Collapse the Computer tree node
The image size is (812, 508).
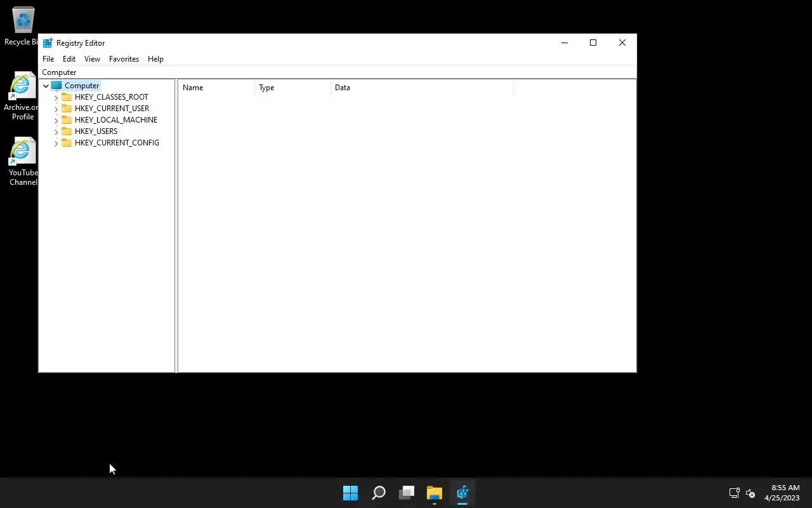click(46, 86)
